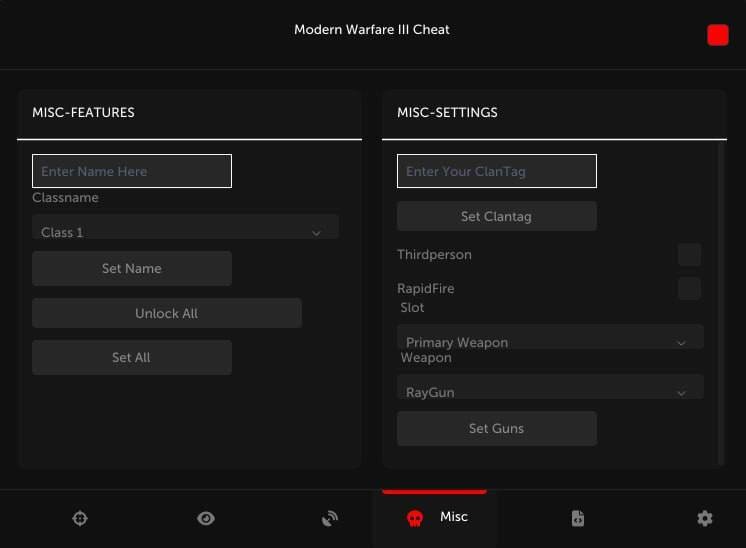Expand the Class 1 classname dropdown
The width and height of the screenshot is (746, 548).
pos(186,227)
